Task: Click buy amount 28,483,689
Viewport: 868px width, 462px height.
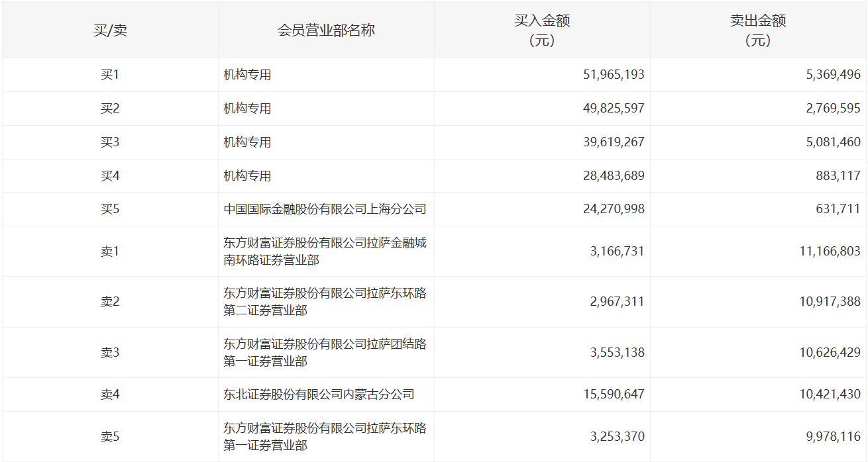Action: tap(614, 176)
